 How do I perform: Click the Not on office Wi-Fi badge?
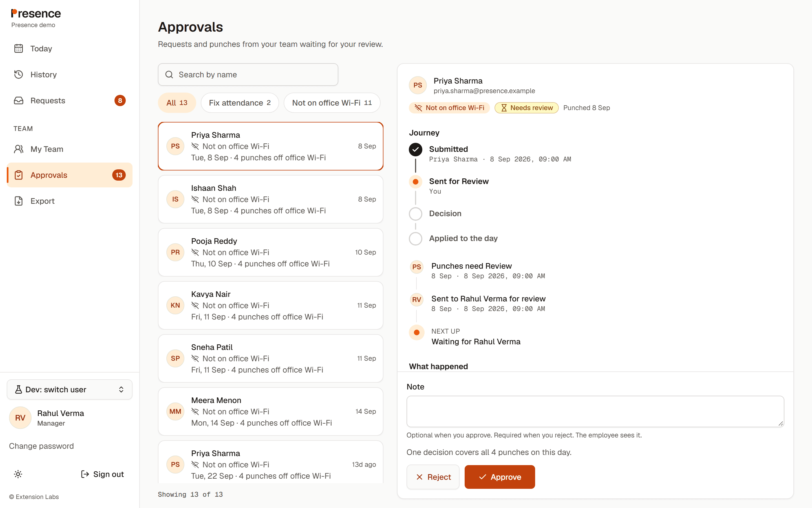coord(449,108)
